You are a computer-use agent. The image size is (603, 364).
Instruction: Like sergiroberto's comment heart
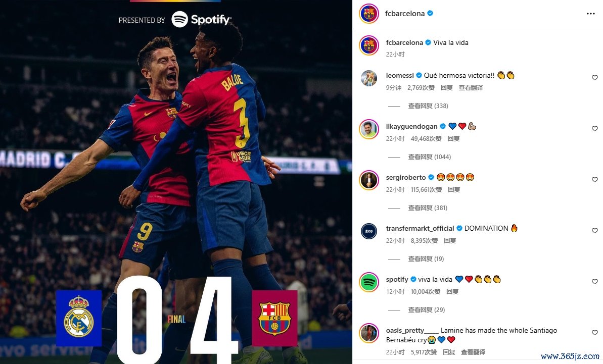coord(594,180)
